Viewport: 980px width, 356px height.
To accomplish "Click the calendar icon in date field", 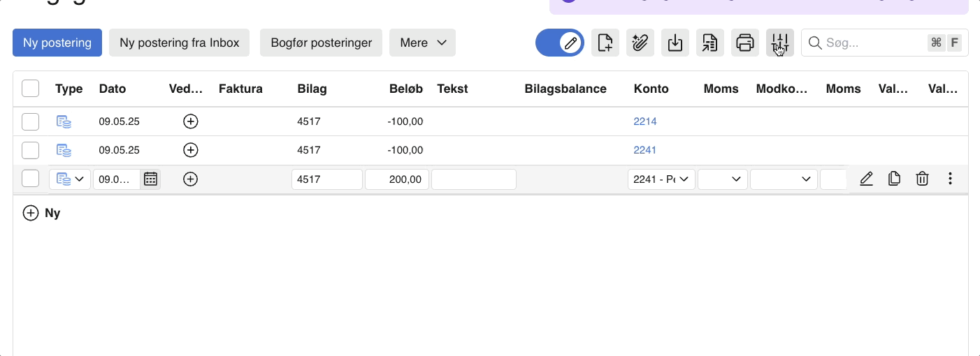I will (150, 179).
